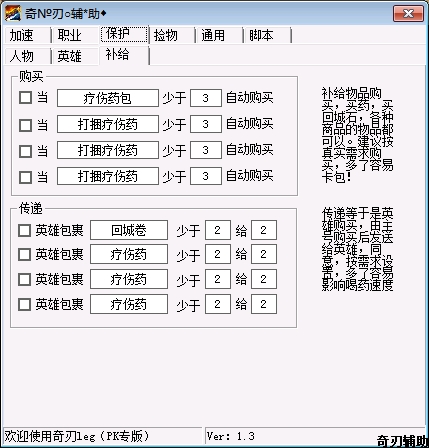The image size is (429, 448).
Task: Click the 疗伤药包 item name field
Action: pyautogui.click(x=108, y=98)
